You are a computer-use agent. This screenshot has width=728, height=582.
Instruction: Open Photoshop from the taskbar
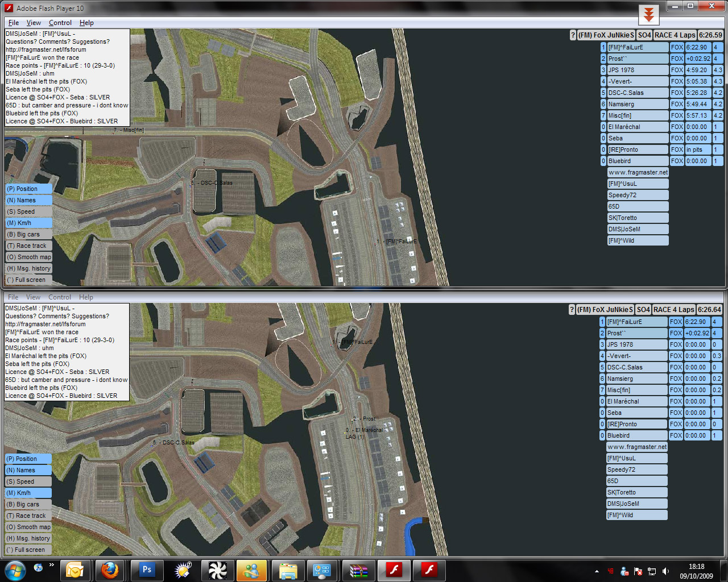(x=147, y=570)
